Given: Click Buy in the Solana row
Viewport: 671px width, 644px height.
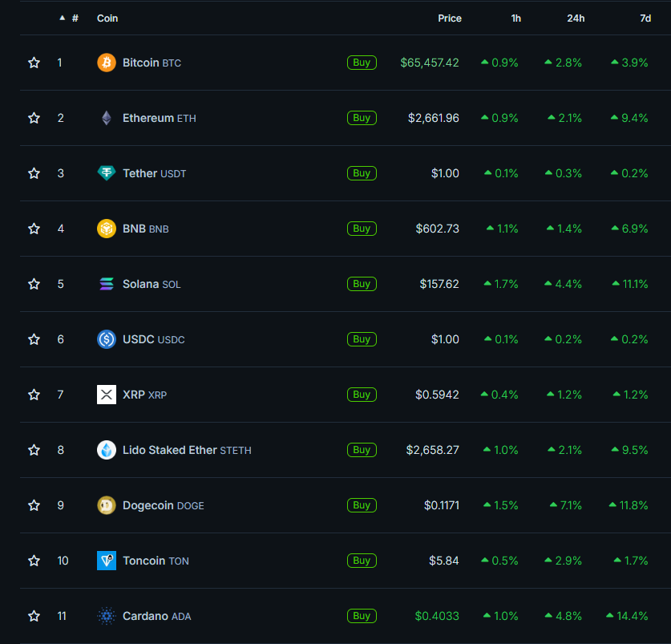Looking at the screenshot, I should [362, 284].
